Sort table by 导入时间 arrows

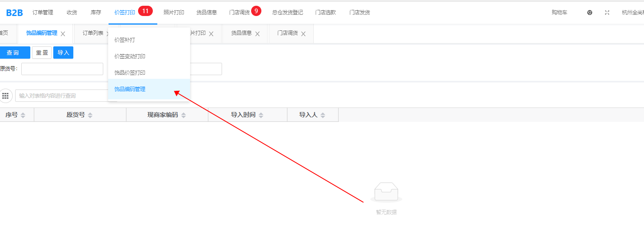pos(261,115)
